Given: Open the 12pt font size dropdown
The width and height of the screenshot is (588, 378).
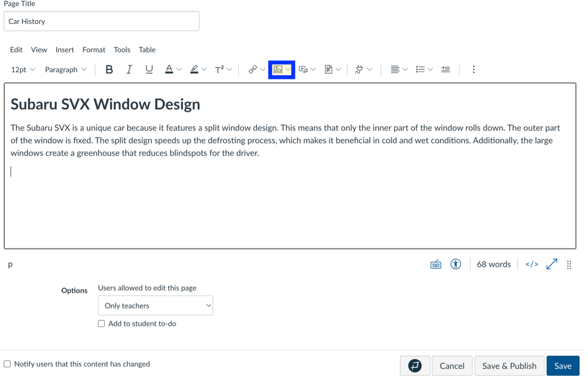Looking at the screenshot, I should pyautogui.click(x=23, y=70).
